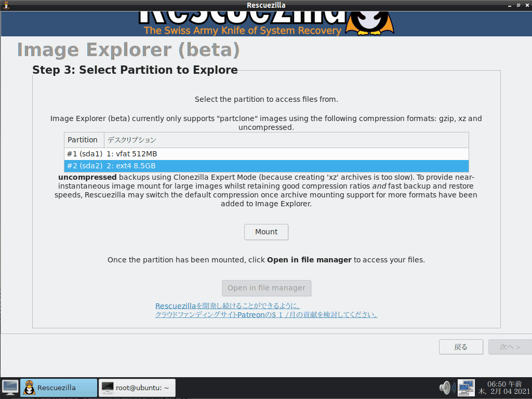The width and height of the screenshot is (532, 399).
Task: Click the Rescuezilla penguin logo in banner
Action: point(370,23)
